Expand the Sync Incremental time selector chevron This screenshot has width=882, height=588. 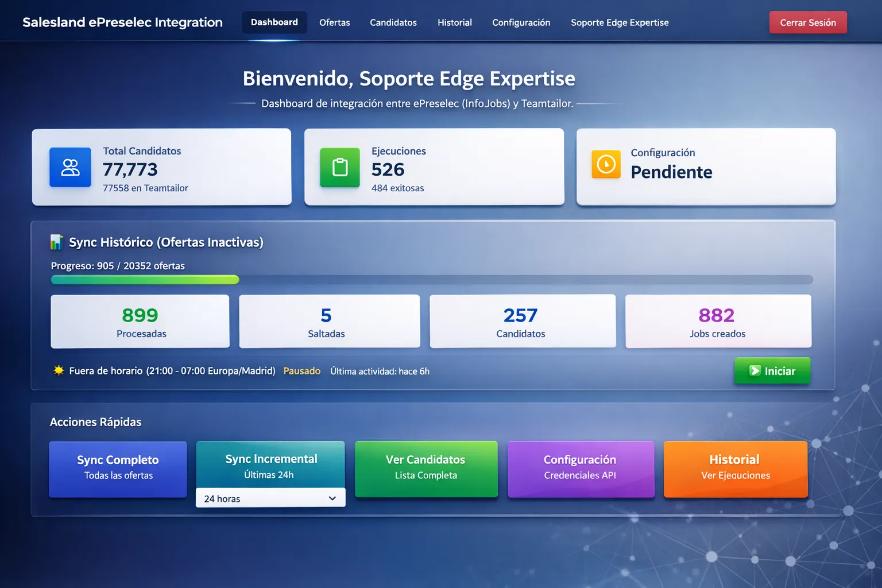332,498
